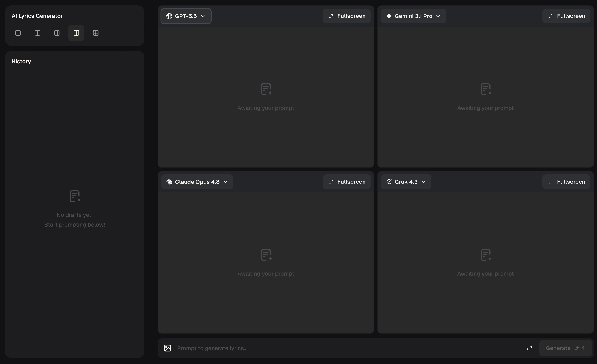Fullscreen the Claude Opus 4.8 panel
597x364 pixels.
[347, 182]
